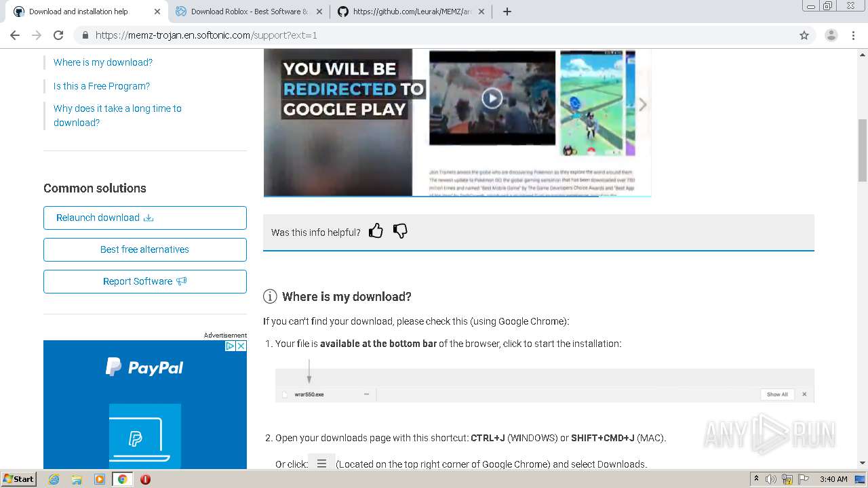868x488 pixels.
Task: Click the PayPal ad banner
Action: pos(145,405)
